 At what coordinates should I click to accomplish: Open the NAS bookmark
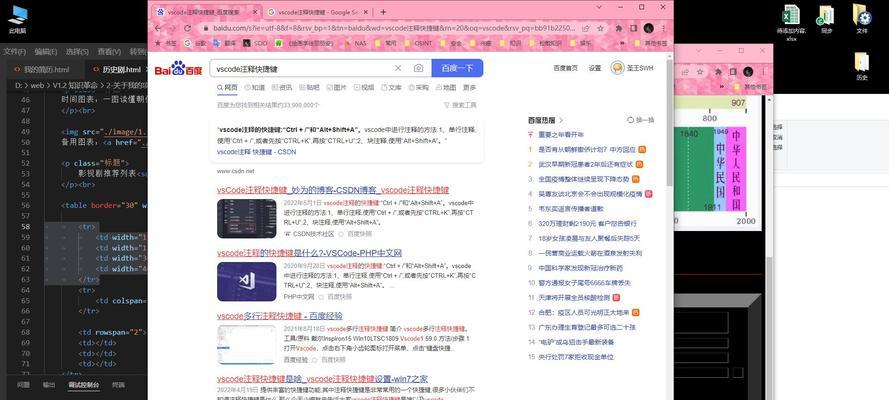355,42
